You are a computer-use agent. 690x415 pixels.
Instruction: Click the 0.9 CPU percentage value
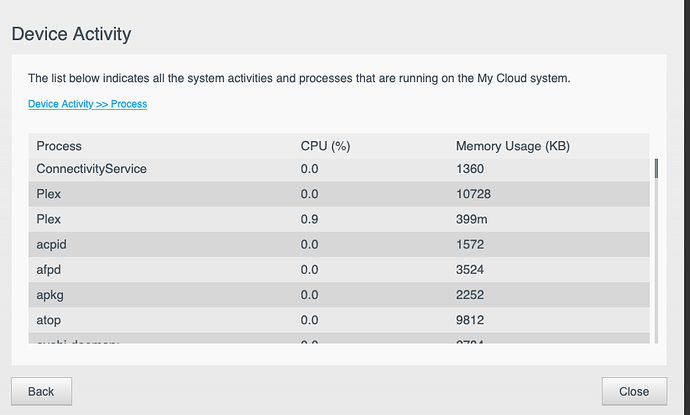(x=309, y=218)
